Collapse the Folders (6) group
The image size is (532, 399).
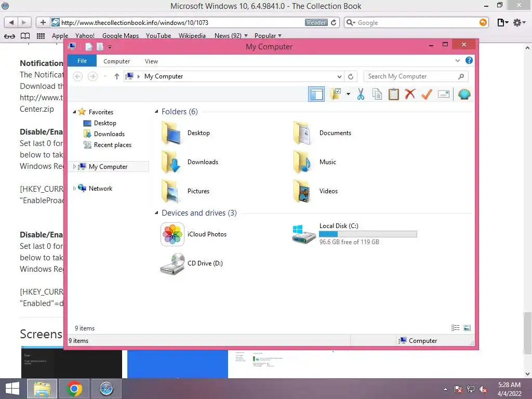(156, 112)
